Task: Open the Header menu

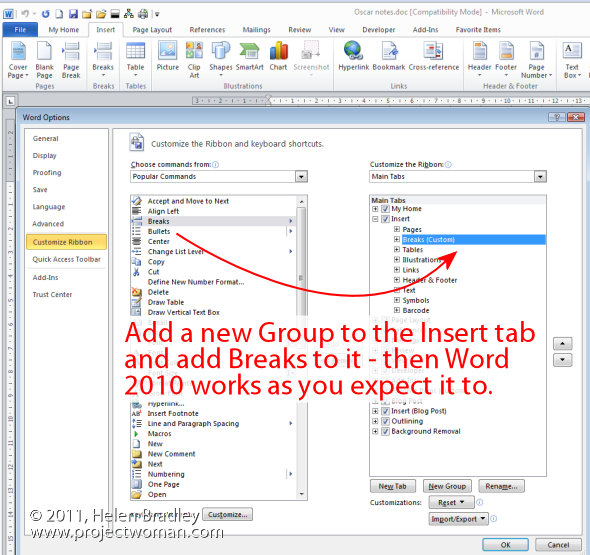Action: point(479,59)
